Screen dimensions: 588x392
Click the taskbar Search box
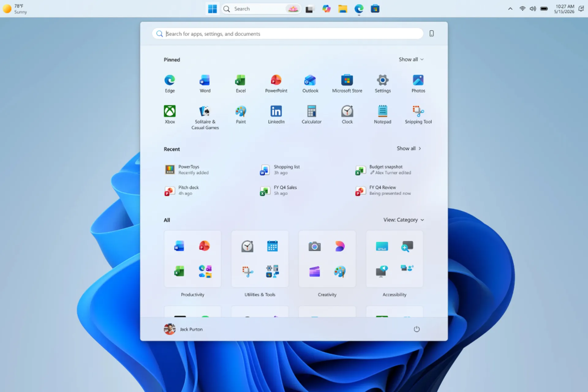[261, 9]
